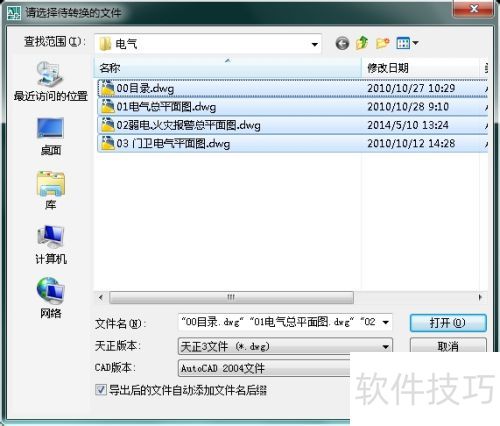The height and width of the screenshot is (426, 500).
Task: Select 计算机 in the places sidebar
Action: pos(51,245)
